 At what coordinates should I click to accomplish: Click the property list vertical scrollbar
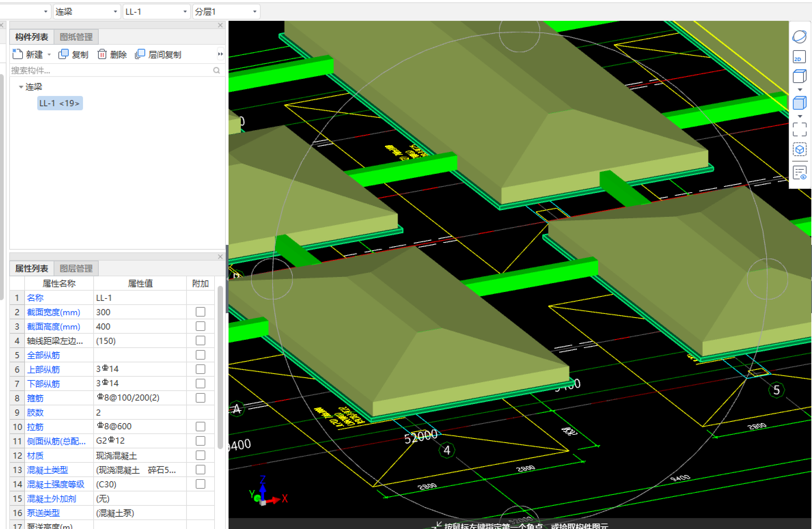point(220,367)
